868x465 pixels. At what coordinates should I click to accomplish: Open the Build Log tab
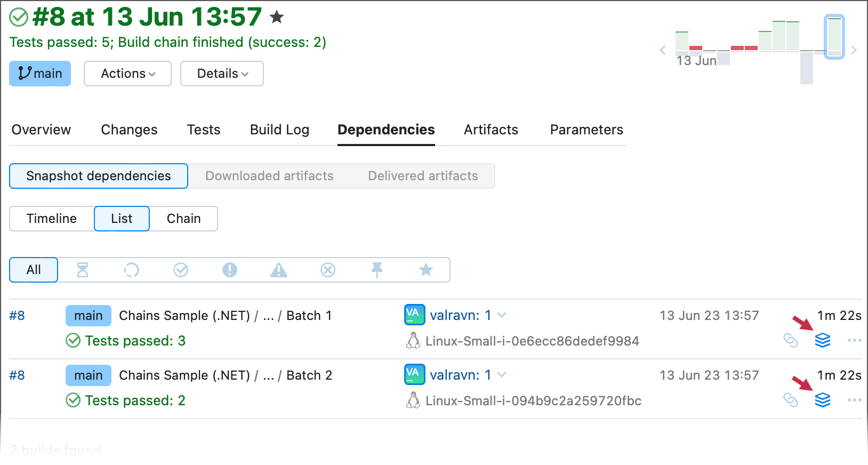279,130
